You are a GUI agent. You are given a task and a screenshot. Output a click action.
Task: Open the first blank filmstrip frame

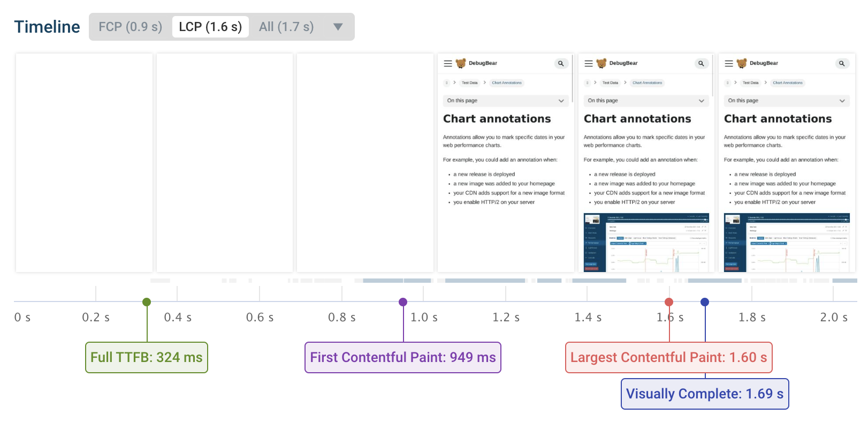84,162
